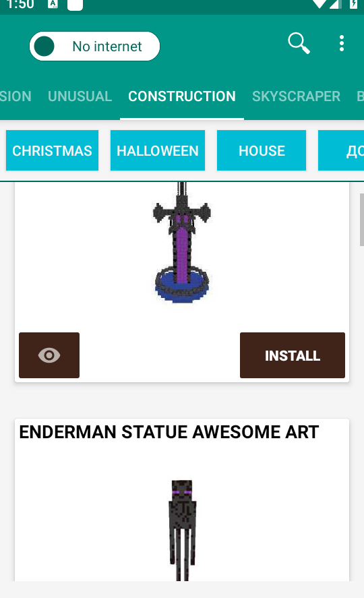Image resolution: width=364 pixels, height=598 pixels.
Task: Click the vertical scrollbar handle
Action: coord(362,219)
